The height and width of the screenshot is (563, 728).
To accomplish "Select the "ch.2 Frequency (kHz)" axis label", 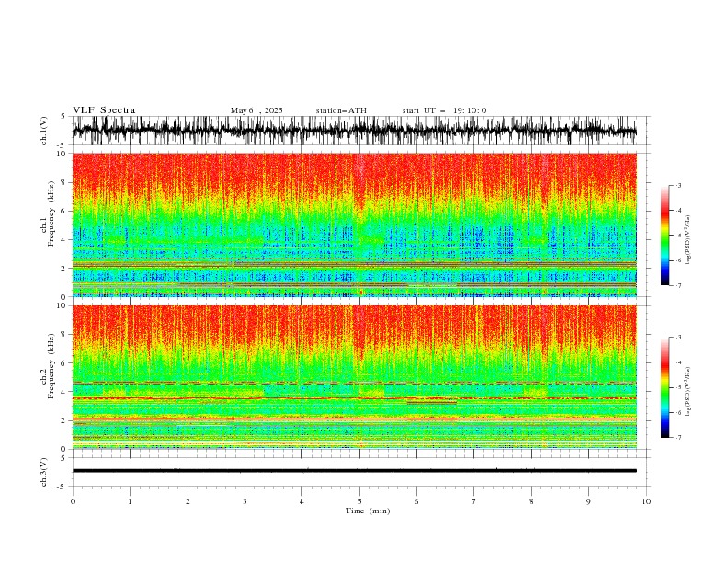I will (x=48, y=365).
